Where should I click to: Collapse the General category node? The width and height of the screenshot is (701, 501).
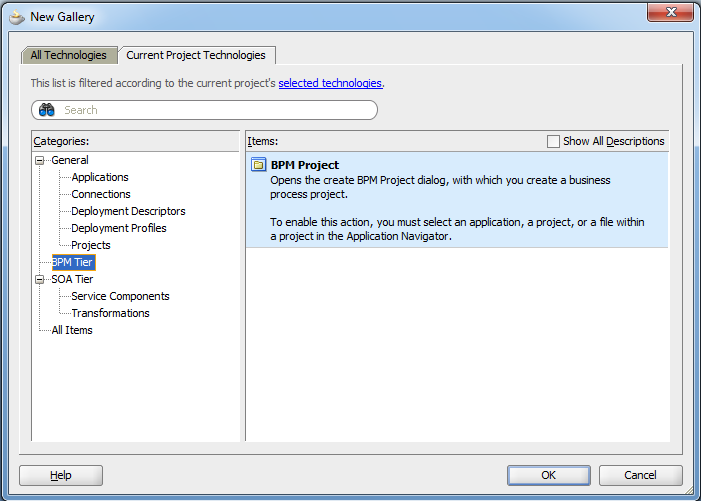point(40,160)
